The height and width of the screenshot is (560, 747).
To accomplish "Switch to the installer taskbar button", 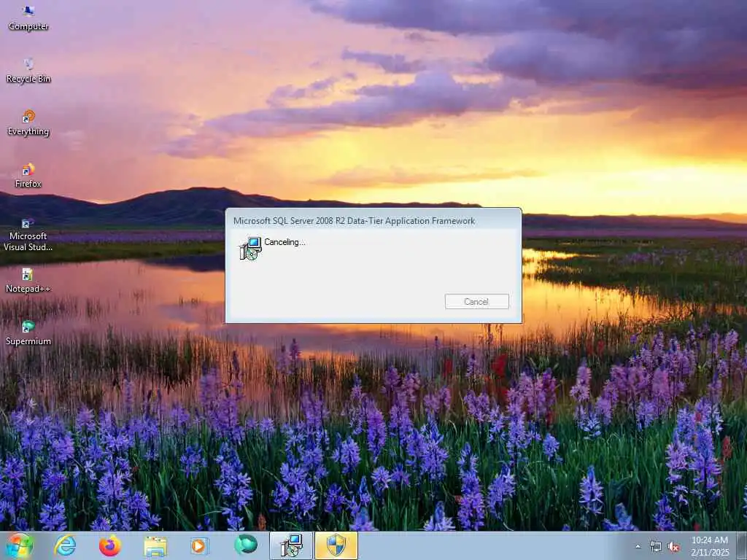I will tap(291, 545).
